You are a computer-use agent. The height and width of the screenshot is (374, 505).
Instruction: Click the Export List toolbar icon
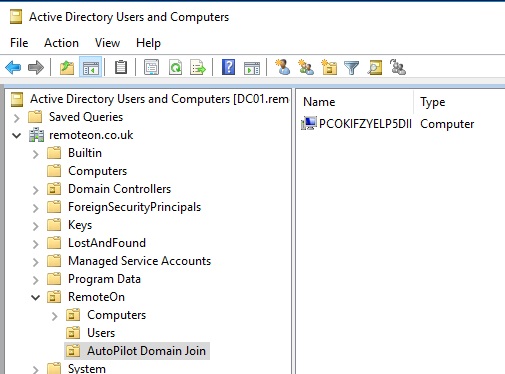[198, 68]
